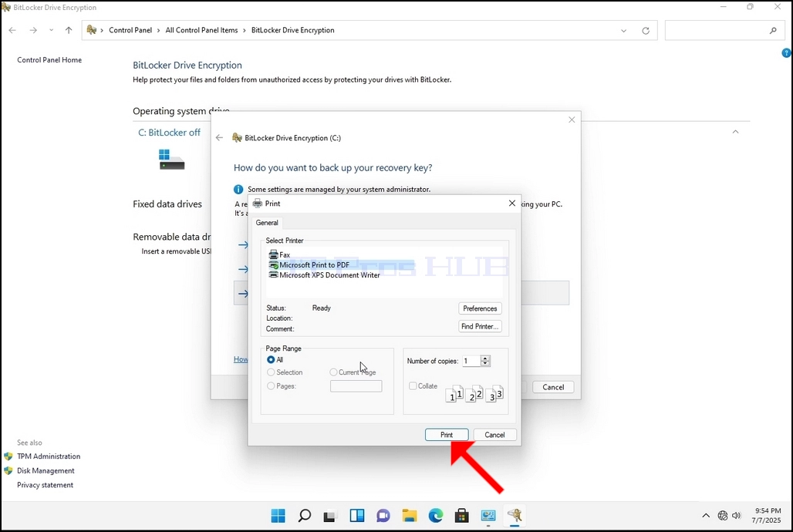Cancel the BitLocker wizard
This screenshot has width=793, height=532.
click(553, 387)
